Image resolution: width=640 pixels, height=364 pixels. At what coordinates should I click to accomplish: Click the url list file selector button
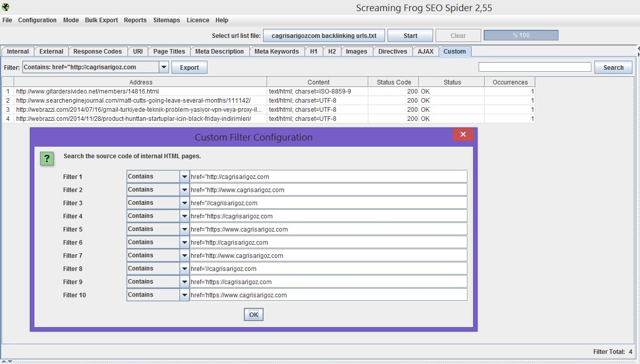pos(324,36)
